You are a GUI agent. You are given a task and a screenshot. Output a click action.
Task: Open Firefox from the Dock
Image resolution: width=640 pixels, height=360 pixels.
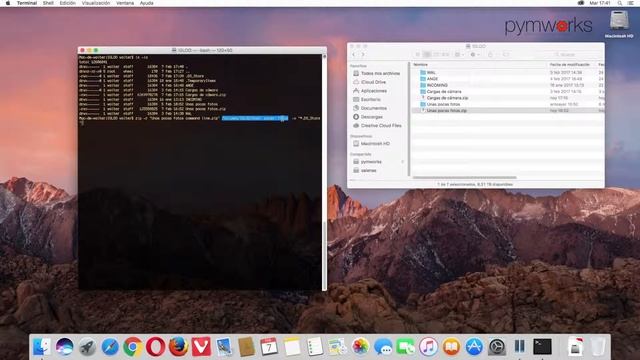click(x=178, y=347)
